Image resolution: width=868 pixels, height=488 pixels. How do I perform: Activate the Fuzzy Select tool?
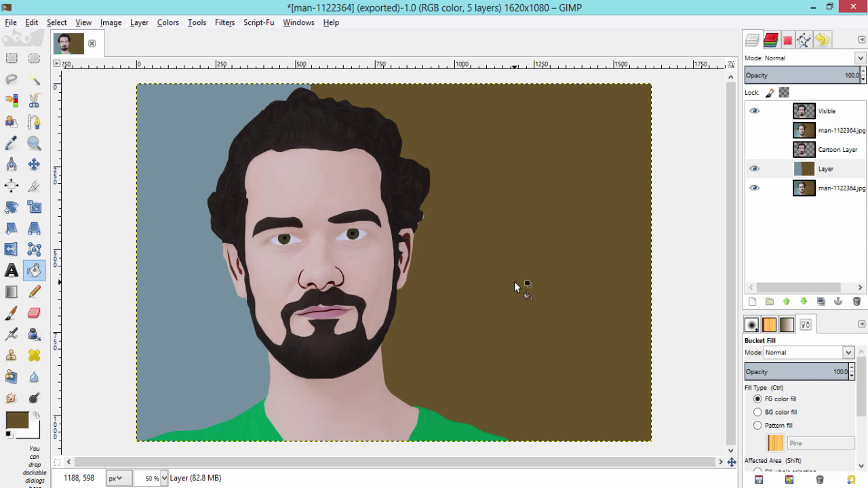click(34, 79)
